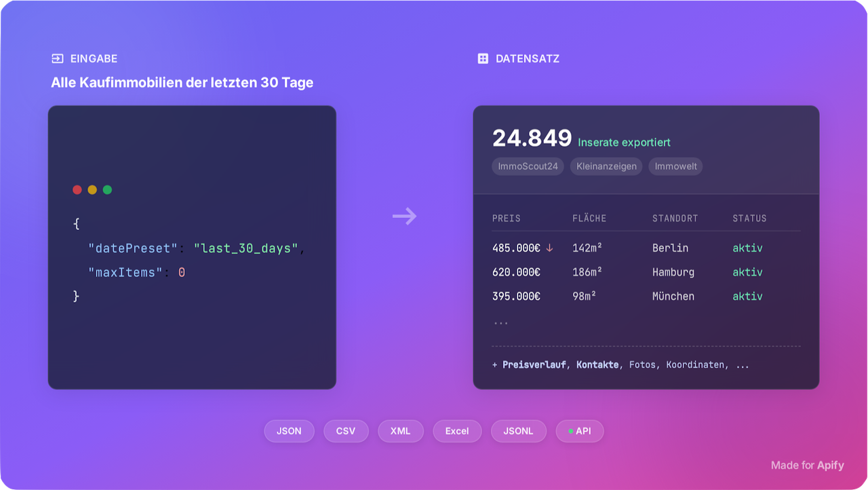Click the 0 value after maxItems
The height and width of the screenshot is (490, 868).
(182, 273)
